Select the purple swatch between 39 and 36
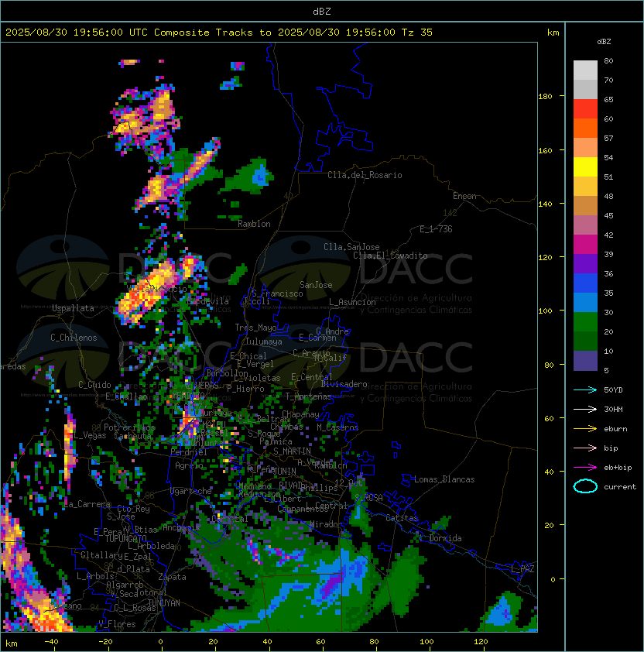Image resolution: width=644 pixels, height=652 pixels. [585, 264]
